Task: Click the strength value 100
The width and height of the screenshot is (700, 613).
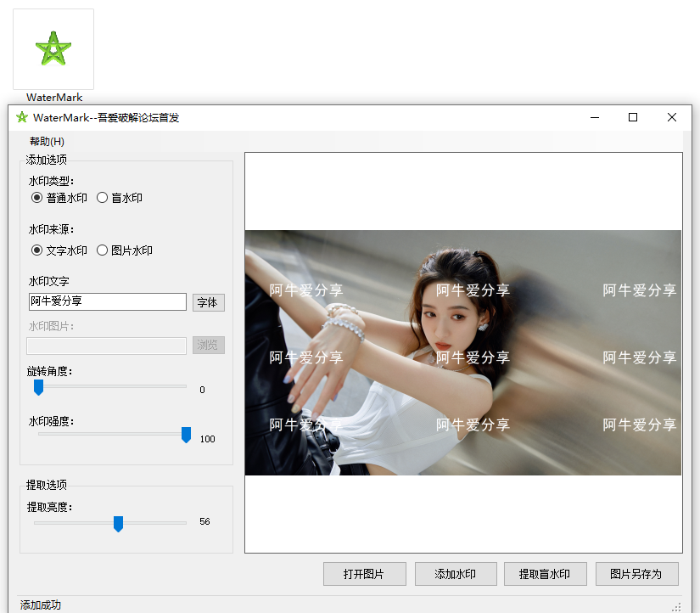Action: pyautogui.click(x=208, y=439)
